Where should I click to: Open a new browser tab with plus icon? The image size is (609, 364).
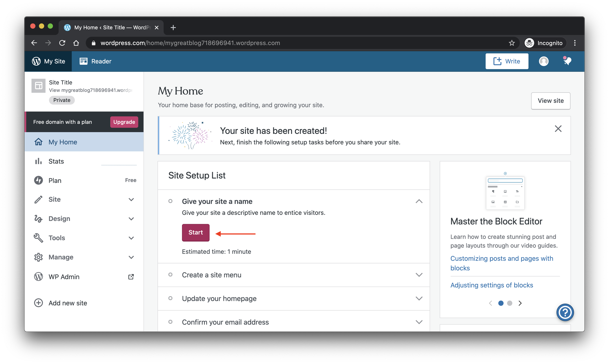(x=173, y=28)
